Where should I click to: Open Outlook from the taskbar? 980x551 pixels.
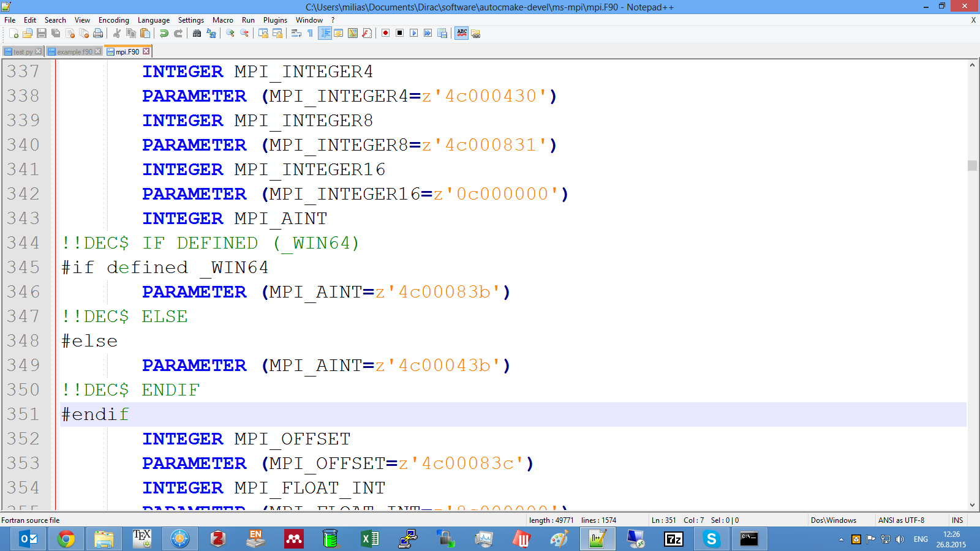pos(28,539)
